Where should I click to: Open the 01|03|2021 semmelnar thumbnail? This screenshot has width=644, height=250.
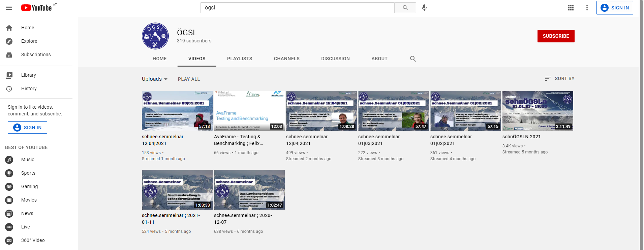pyautogui.click(x=394, y=111)
